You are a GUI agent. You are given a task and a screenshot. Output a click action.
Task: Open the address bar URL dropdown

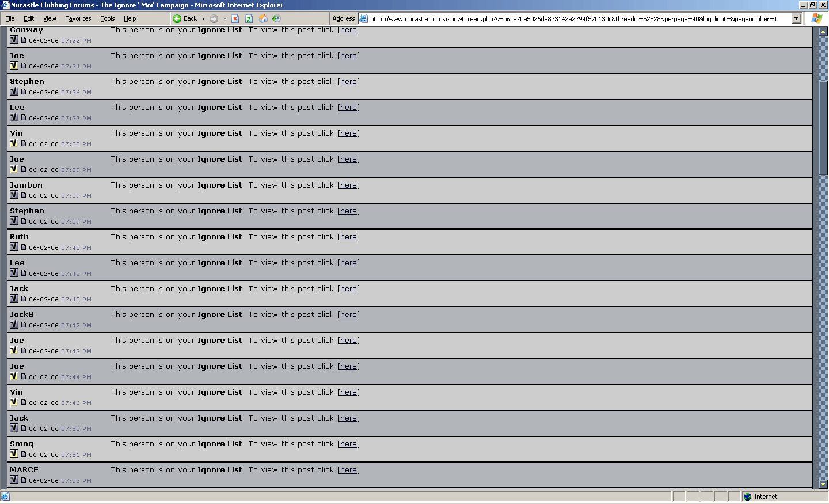click(x=797, y=19)
